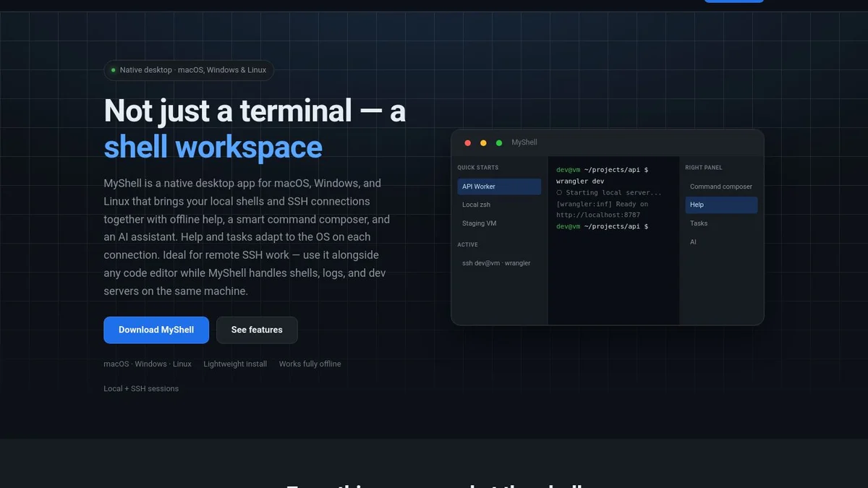Open Command composer in right panel
Viewport: 868px width, 488px height.
tap(721, 187)
